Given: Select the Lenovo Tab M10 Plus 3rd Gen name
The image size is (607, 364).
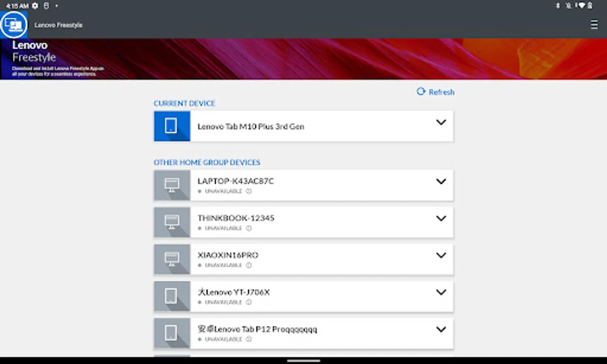Looking at the screenshot, I should coord(251,127).
